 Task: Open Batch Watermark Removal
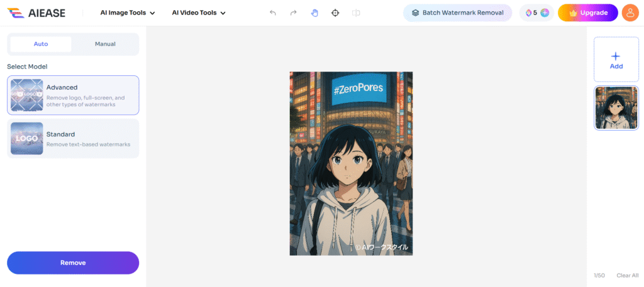pos(458,13)
